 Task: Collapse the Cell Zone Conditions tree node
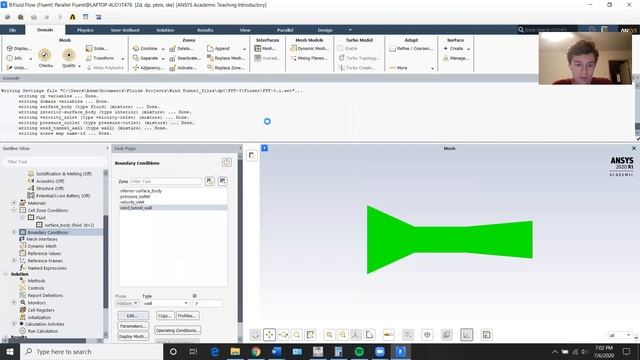(14, 210)
